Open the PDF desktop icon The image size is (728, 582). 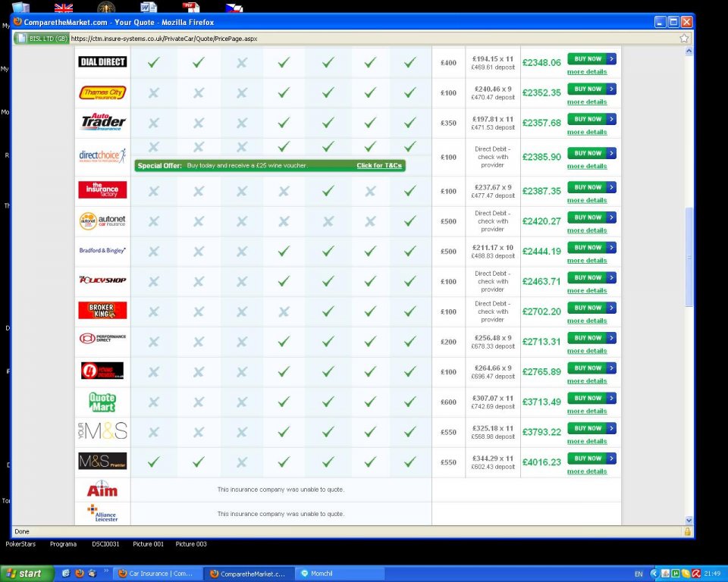pos(191,7)
